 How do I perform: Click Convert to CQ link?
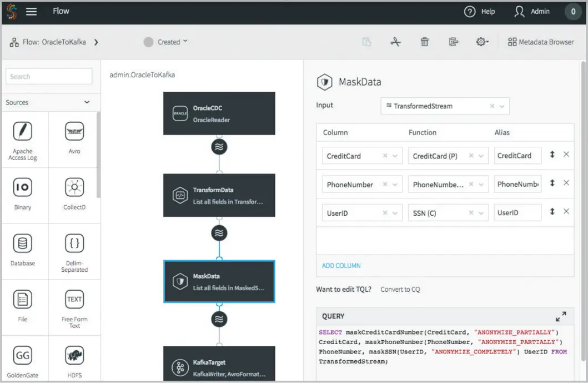400,290
